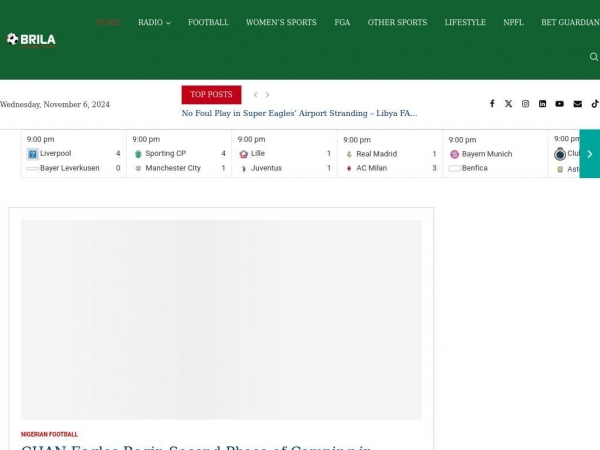600x450 pixels.
Task: Show previous top post
Action: click(255, 95)
